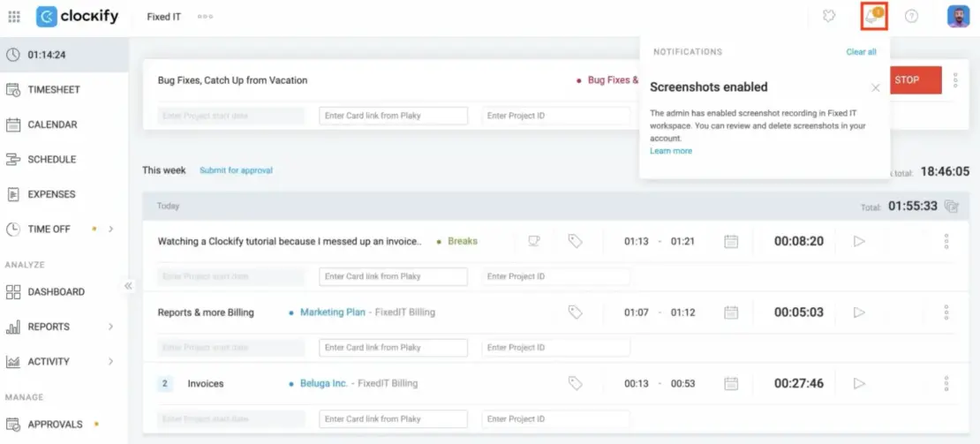The height and width of the screenshot is (444, 980).
Task: Collapse the sidebar with double chevron
Action: [x=127, y=286]
